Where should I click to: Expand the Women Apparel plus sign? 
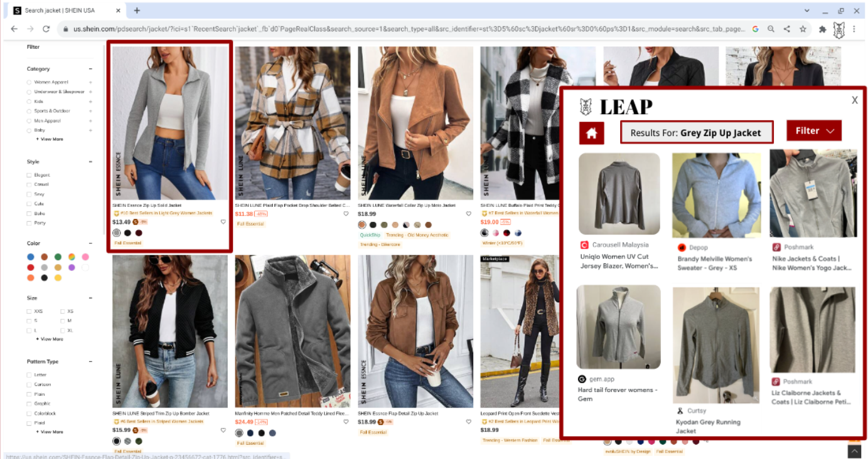point(90,82)
